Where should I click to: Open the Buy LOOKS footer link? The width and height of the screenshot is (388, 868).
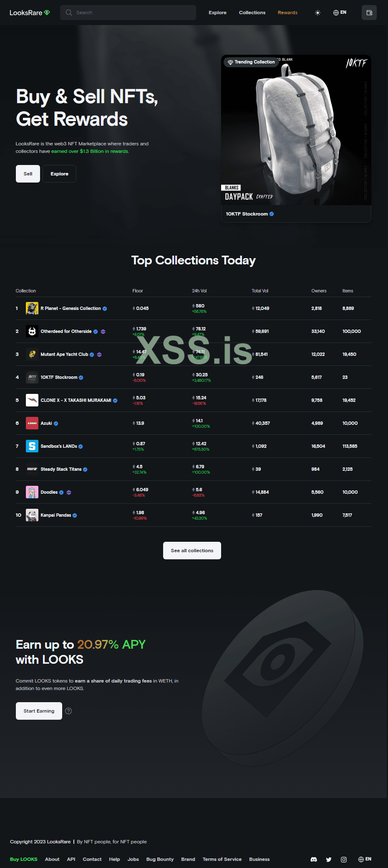pyautogui.click(x=23, y=859)
